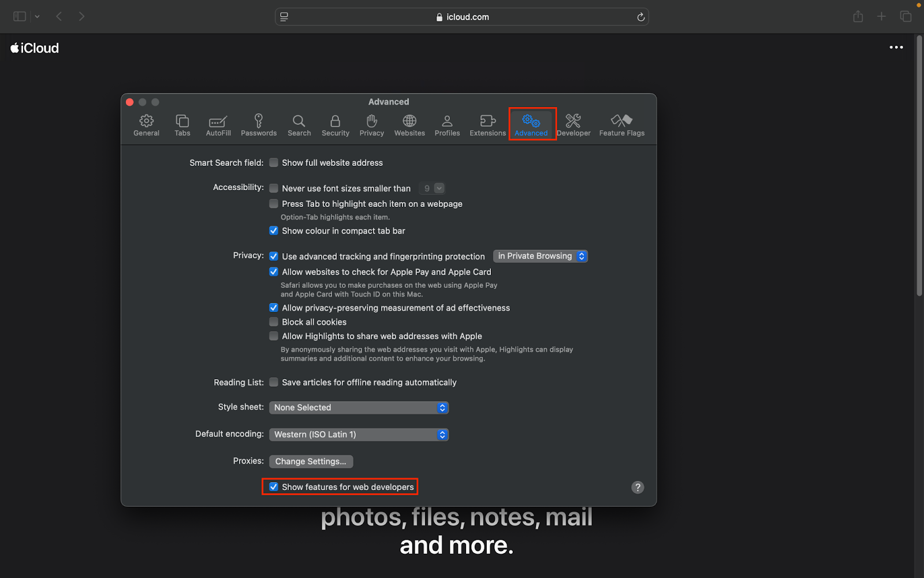Open the Style sheet selector
This screenshot has height=578, width=924.
358,407
